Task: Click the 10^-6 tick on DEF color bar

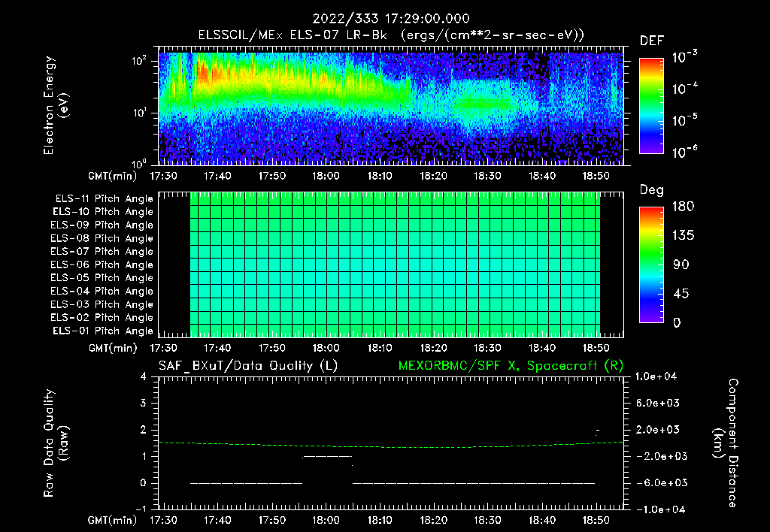Action: (x=684, y=152)
